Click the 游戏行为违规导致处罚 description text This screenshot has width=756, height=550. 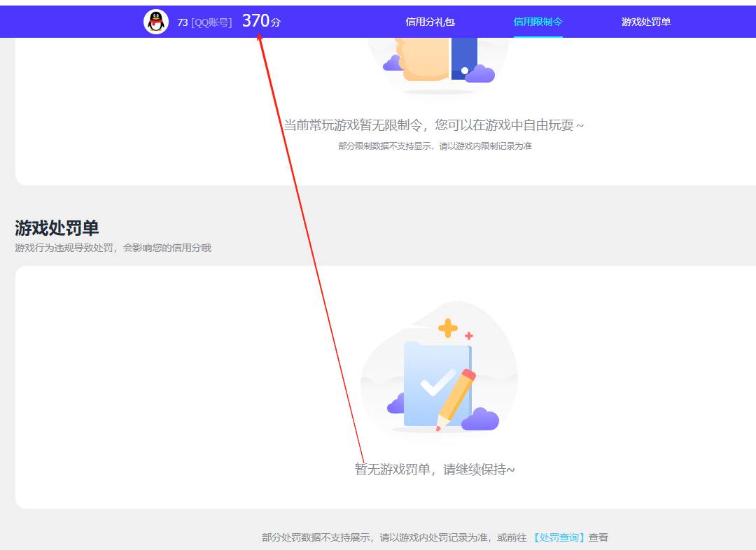(112, 248)
